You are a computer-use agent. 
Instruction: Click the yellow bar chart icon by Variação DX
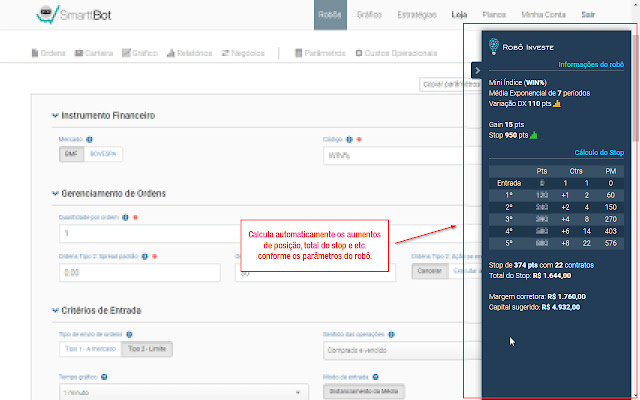557,103
